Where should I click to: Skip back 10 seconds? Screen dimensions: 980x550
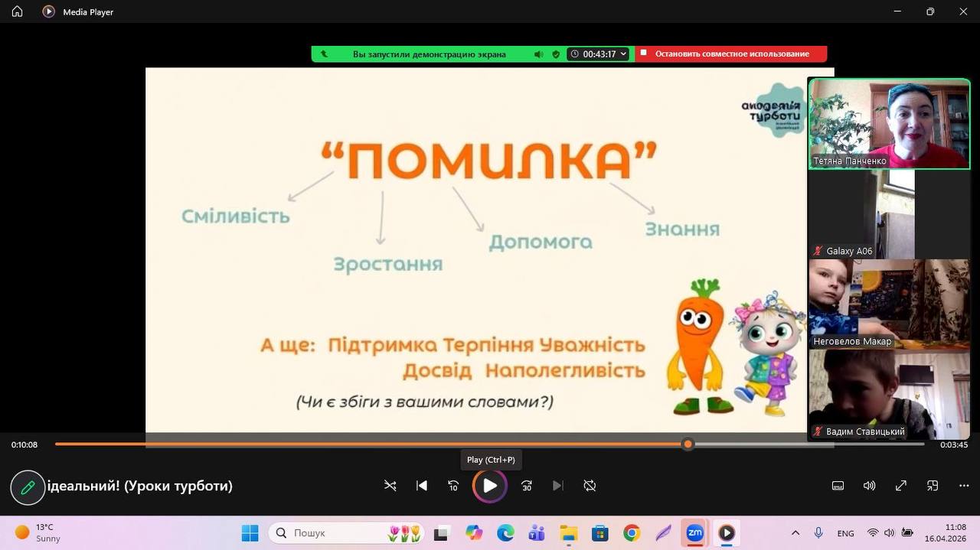point(453,486)
